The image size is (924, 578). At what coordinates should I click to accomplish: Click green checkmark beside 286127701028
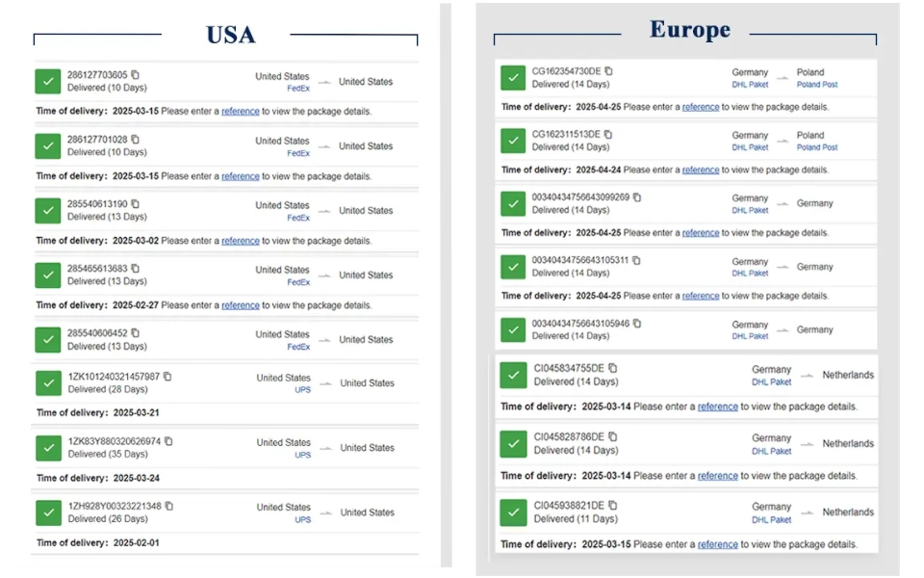coord(48,145)
